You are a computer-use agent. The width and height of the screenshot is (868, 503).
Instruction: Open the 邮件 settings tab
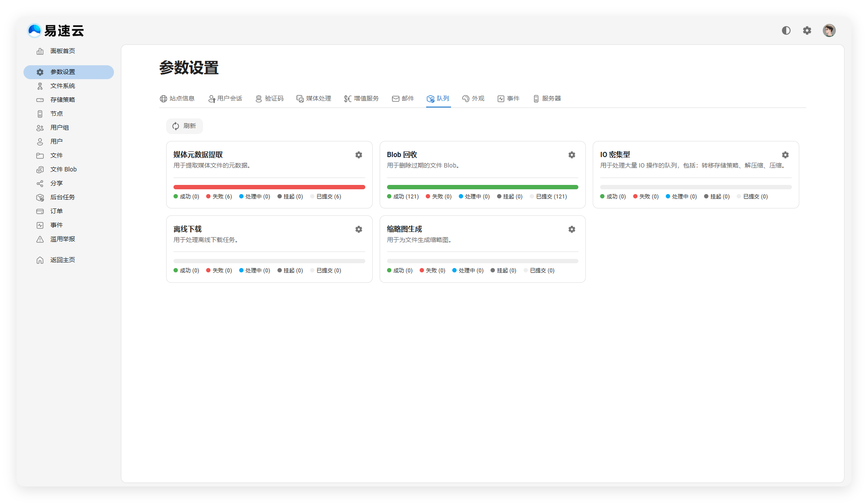pyautogui.click(x=403, y=99)
